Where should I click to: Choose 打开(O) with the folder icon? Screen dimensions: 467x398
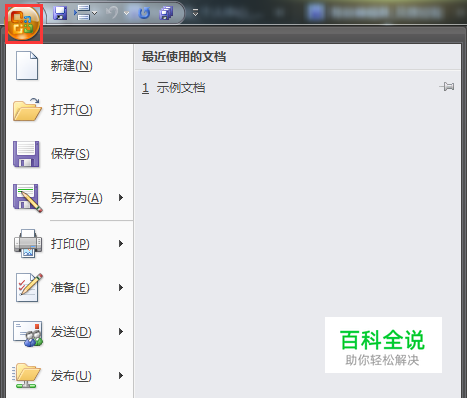click(70, 110)
